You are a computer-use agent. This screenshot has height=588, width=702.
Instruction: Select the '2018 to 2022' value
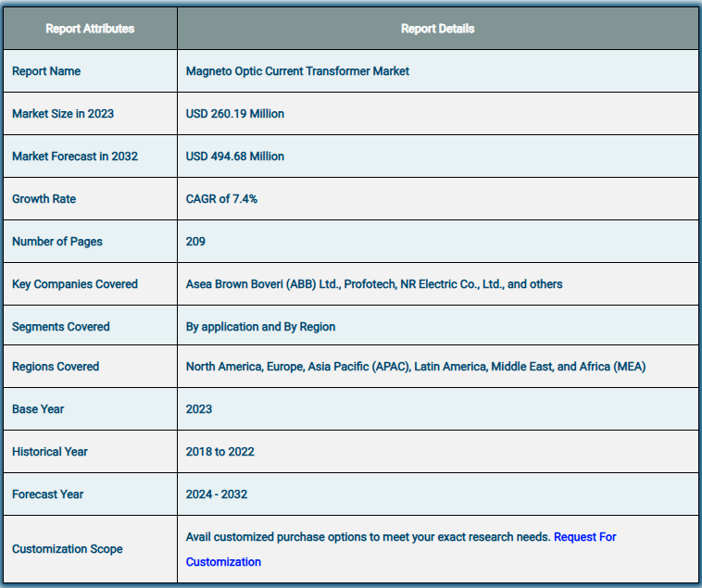(x=219, y=452)
